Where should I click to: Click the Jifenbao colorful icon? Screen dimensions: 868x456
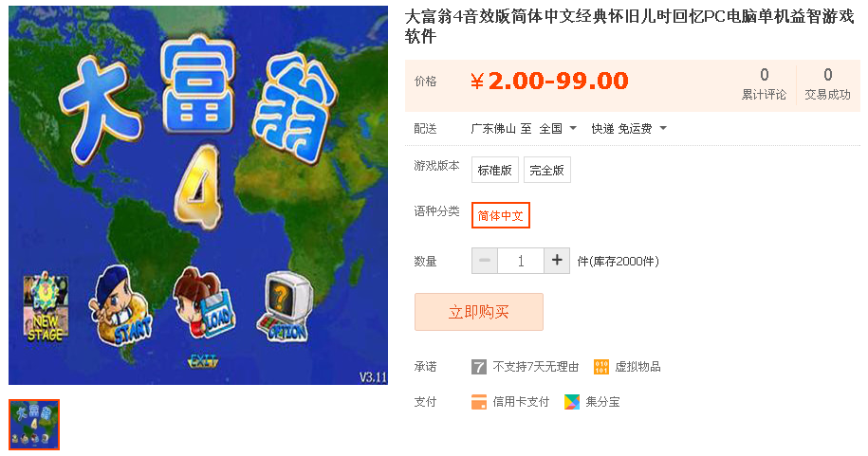pos(572,402)
